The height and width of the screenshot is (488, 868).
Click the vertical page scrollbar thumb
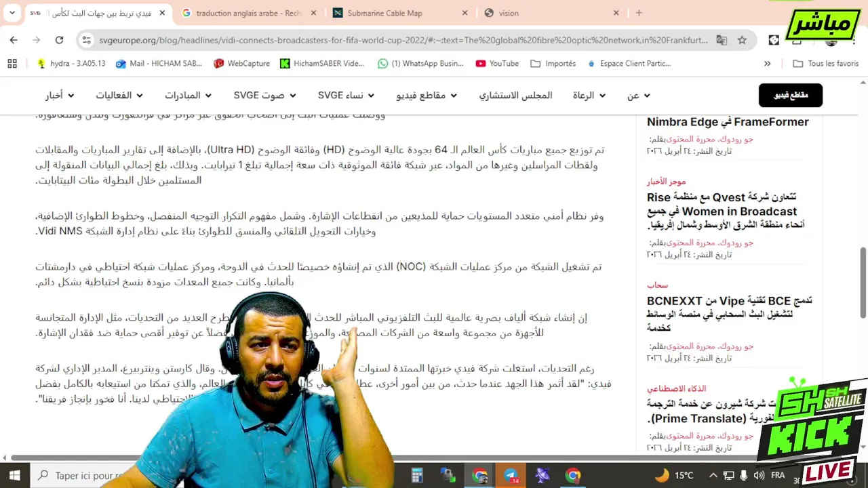coord(863,281)
